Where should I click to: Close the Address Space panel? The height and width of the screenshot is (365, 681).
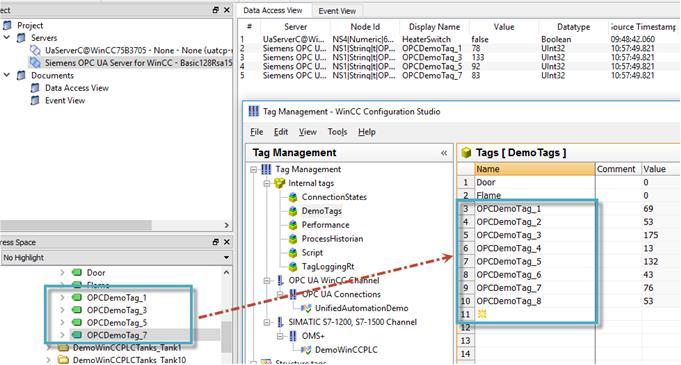pos(227,242)
